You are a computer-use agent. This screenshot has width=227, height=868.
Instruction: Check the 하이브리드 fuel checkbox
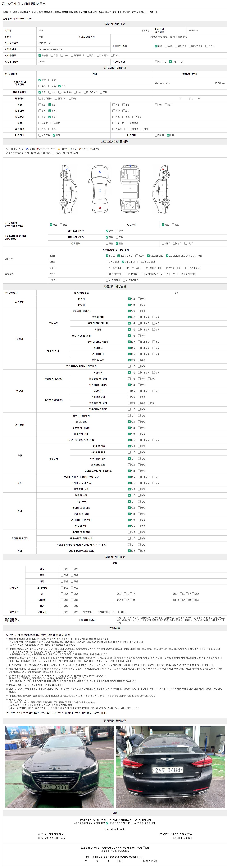pos(72,56)
